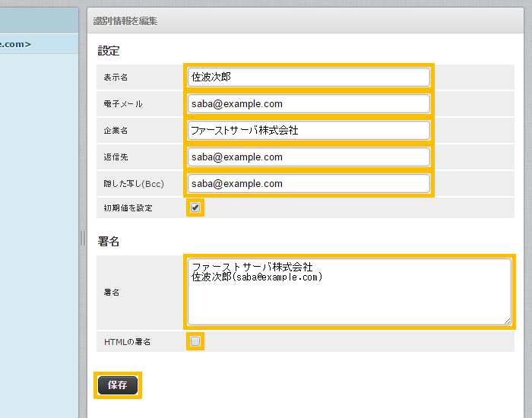
Task: Click the 隠した写し(Bcc) label text
Action: coord(134,184)
